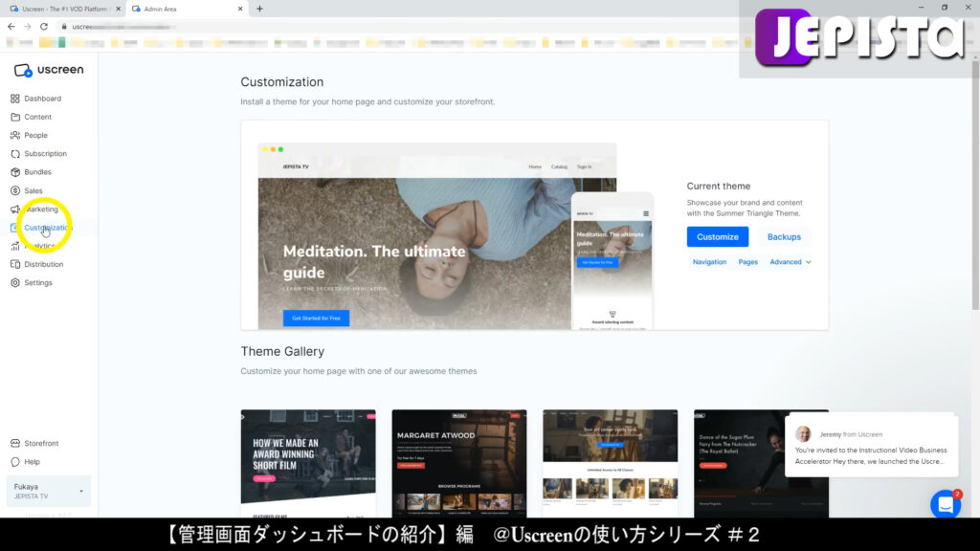
Task: Close the Uscreen VOD Platform tab
Action: tap(118, 9)
